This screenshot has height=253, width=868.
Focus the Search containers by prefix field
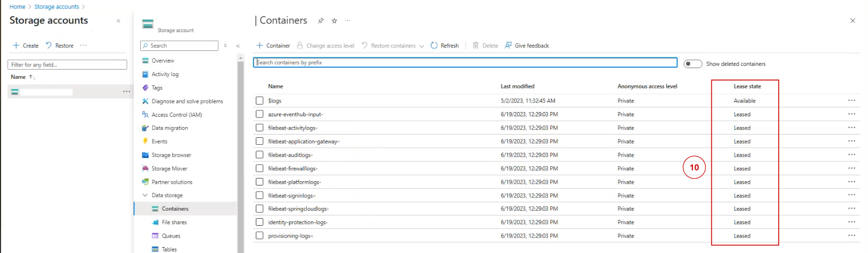(465, 63)
